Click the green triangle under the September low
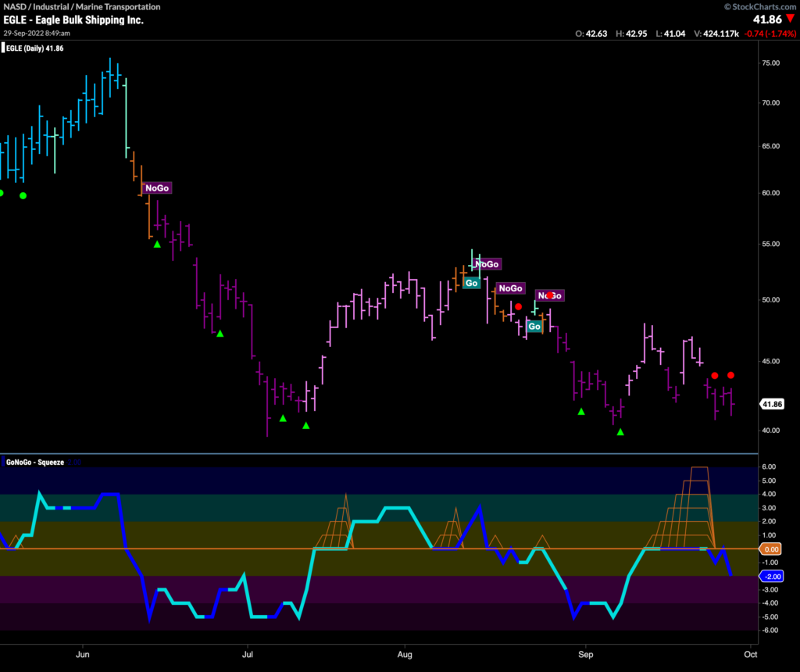Screen dimensions: 800x672 point(621,430)
